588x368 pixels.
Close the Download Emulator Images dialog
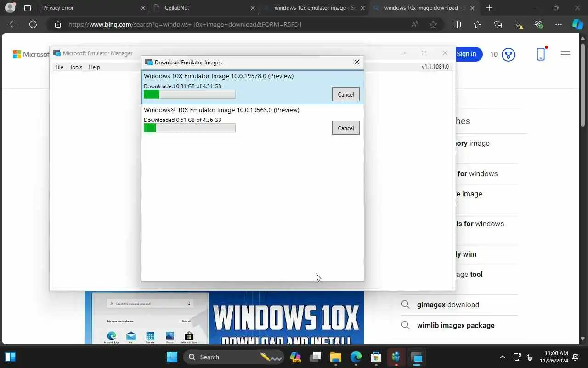356,62
